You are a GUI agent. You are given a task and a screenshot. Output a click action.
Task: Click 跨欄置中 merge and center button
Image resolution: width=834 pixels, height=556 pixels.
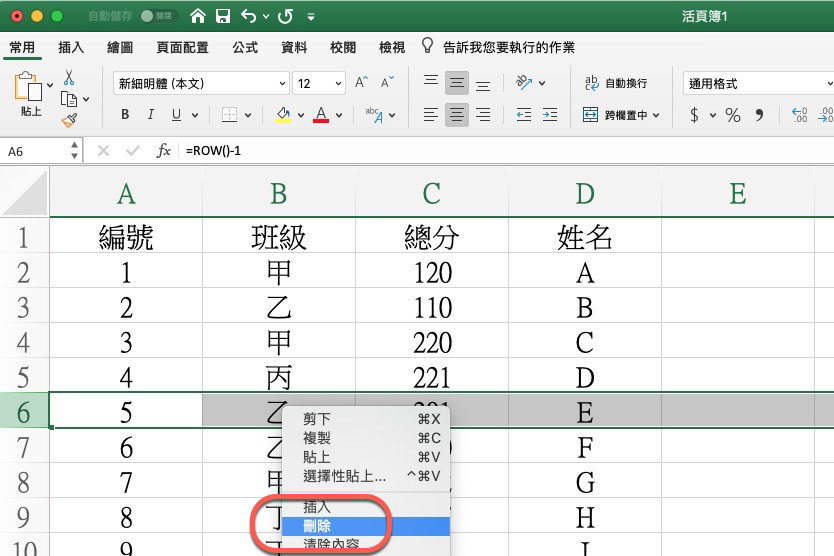(621, 115)
